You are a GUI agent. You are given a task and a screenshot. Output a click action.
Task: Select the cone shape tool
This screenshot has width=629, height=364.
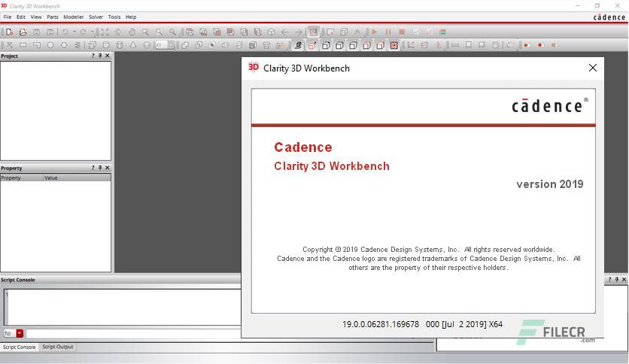pyautogui.click(x=133, y=45)
